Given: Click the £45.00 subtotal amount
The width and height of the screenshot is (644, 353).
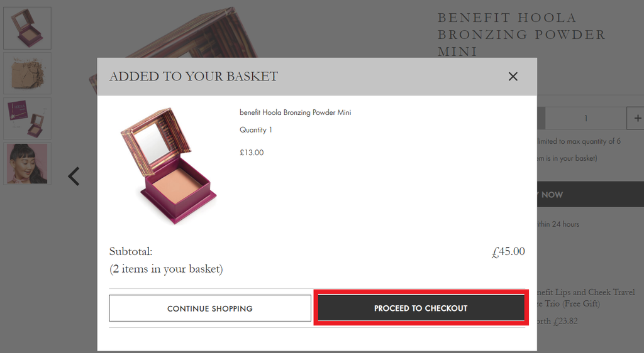Looking at the screenshot, I should click(x=508, y=251).
